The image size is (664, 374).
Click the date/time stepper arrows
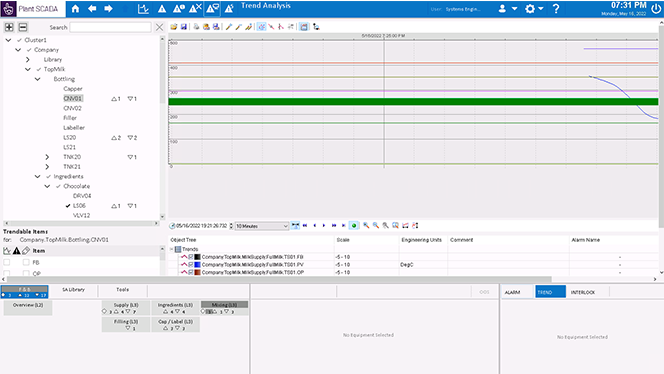231,226
